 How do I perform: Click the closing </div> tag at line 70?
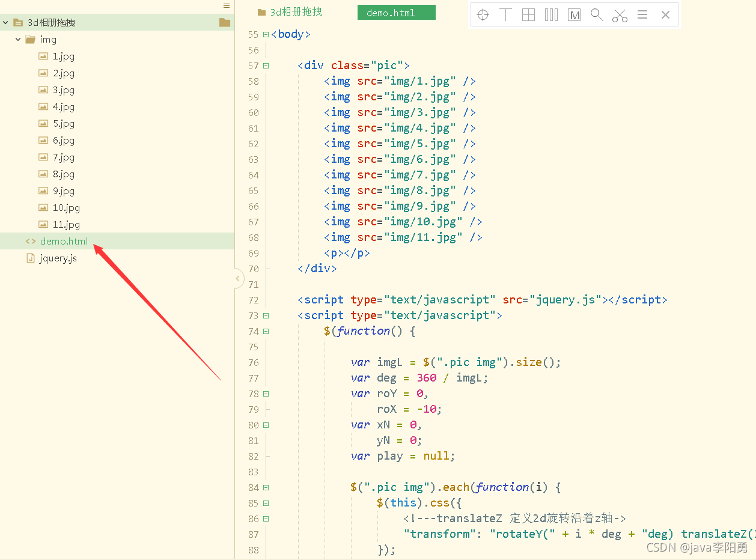click(x=317, y=269)
